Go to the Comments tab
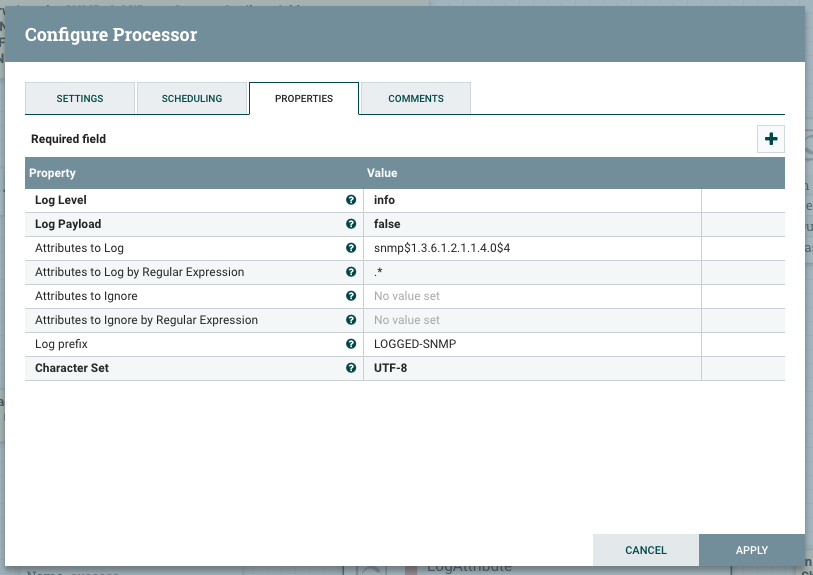The height and width of the screenshot is (575, 813). pyautogui.click(x=416, y=99)
